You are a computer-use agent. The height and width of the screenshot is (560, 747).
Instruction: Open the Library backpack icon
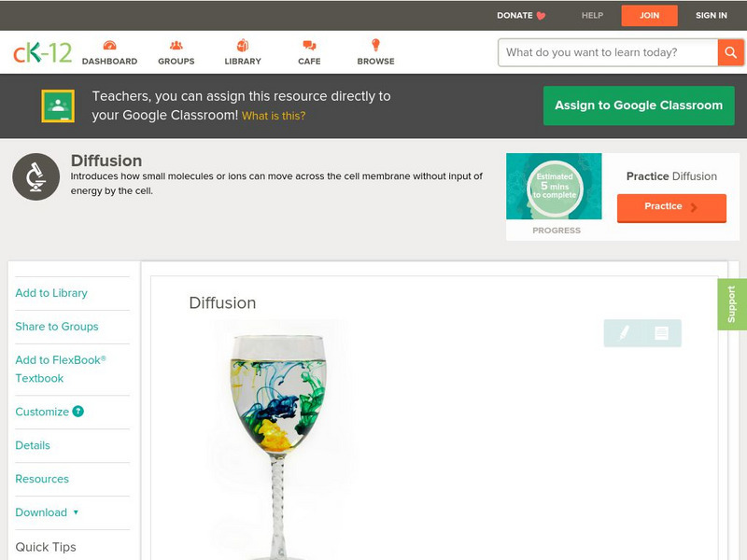pyautogui.click(x=243, y=45)
